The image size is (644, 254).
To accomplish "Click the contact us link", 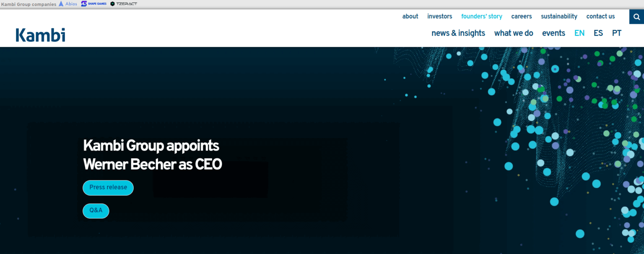I will (x=600, y=16).
